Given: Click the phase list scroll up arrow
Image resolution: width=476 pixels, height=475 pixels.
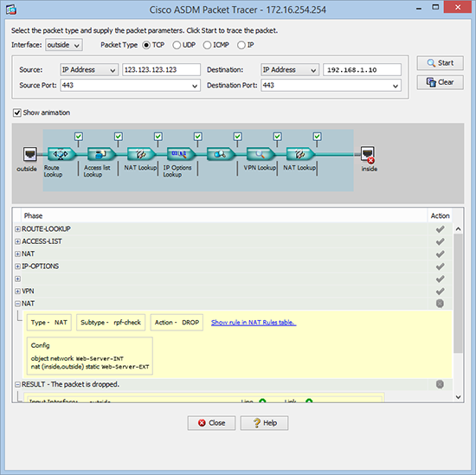Looking at the screenshot, I should [458, 229].
